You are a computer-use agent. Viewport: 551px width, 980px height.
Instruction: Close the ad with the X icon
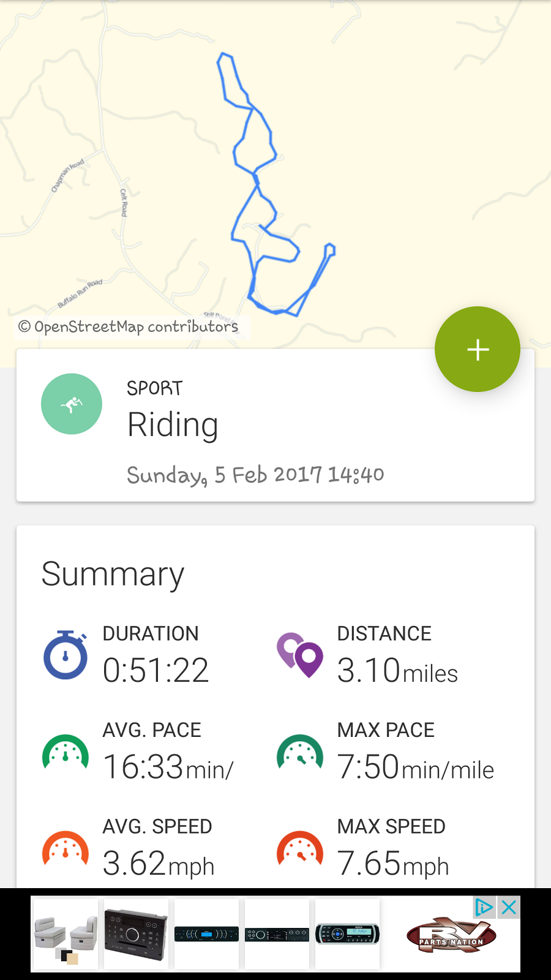point(509,907)
